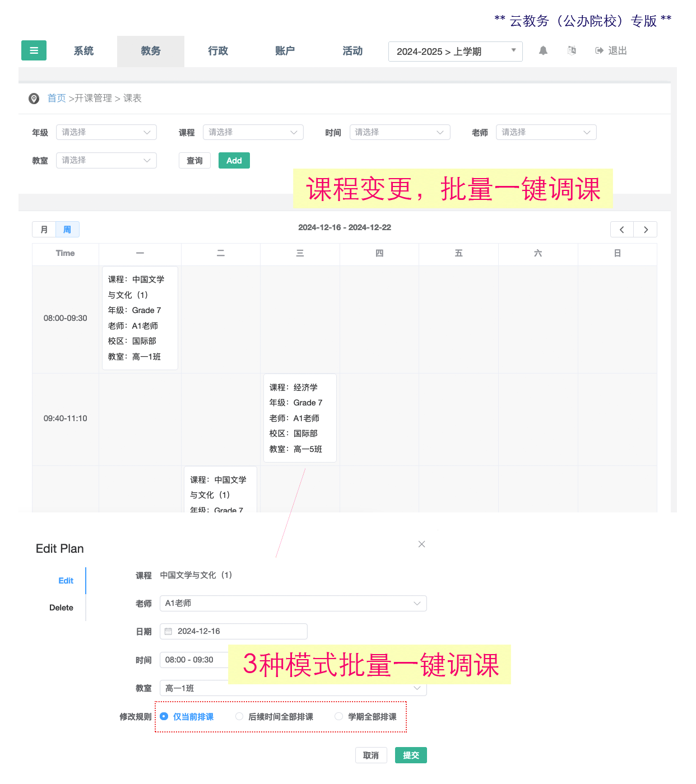
Task: Open the 老师 filter dropdown
Action: (546, 132)
